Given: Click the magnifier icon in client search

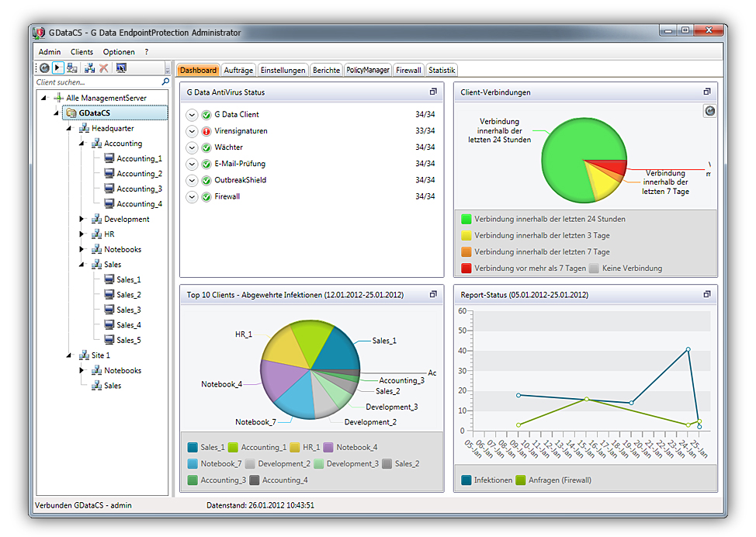Looking at the screenshot, I should [x=165, y=81].
